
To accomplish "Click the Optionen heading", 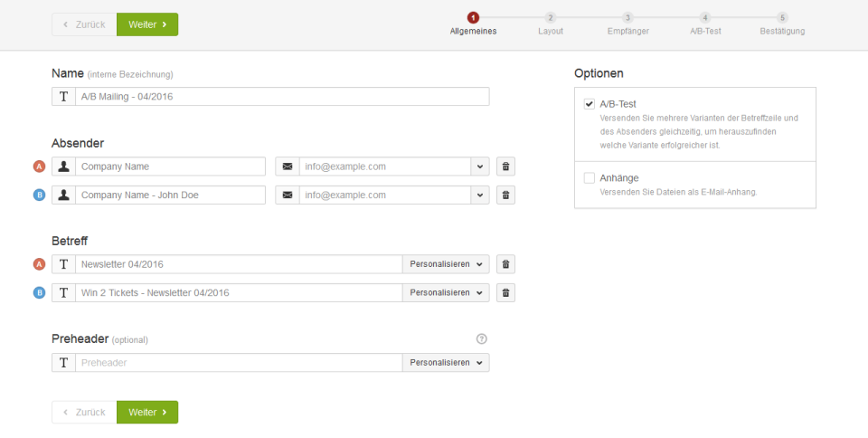I will pyautogui.click(x=599, y=73).
